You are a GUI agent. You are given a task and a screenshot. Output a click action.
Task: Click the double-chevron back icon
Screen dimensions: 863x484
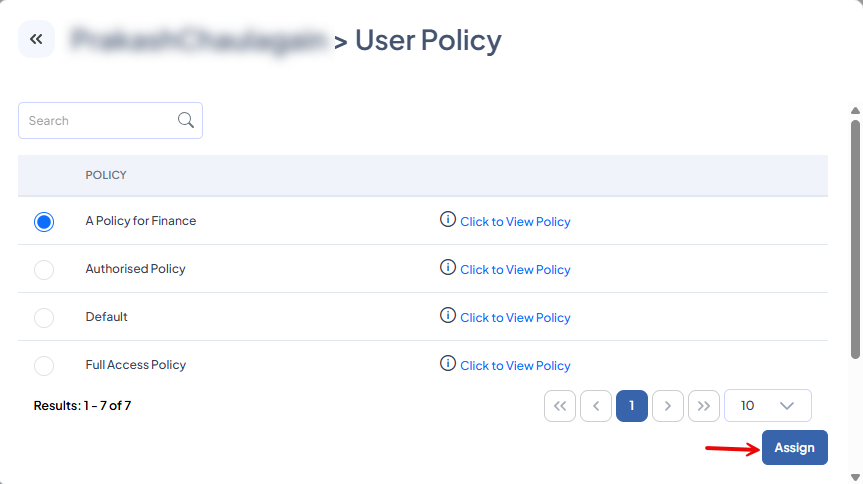36,40
